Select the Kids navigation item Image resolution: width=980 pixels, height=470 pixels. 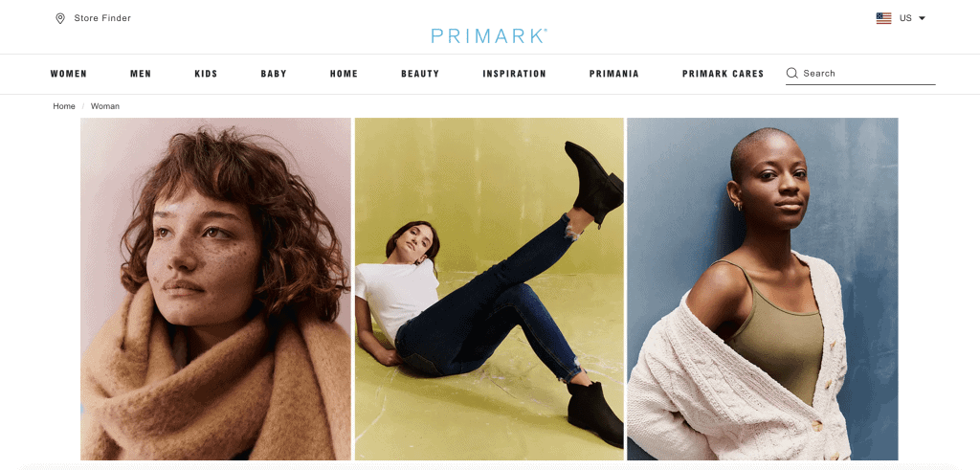[207, 74]
